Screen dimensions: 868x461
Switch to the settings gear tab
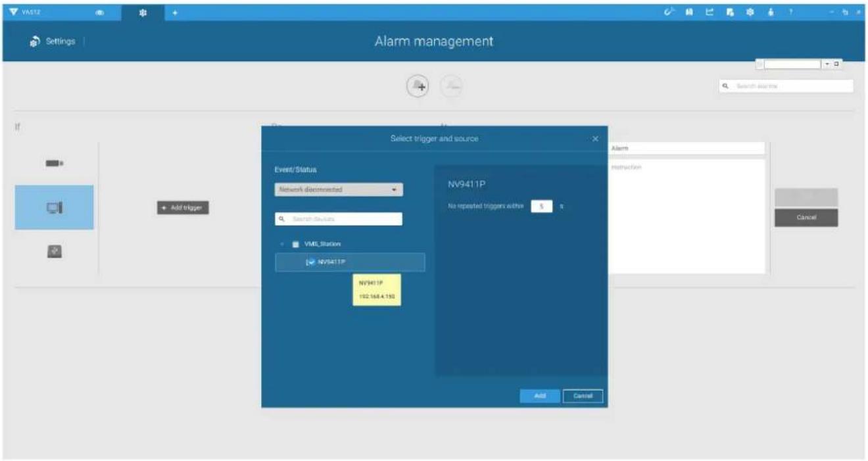[142, 12]
